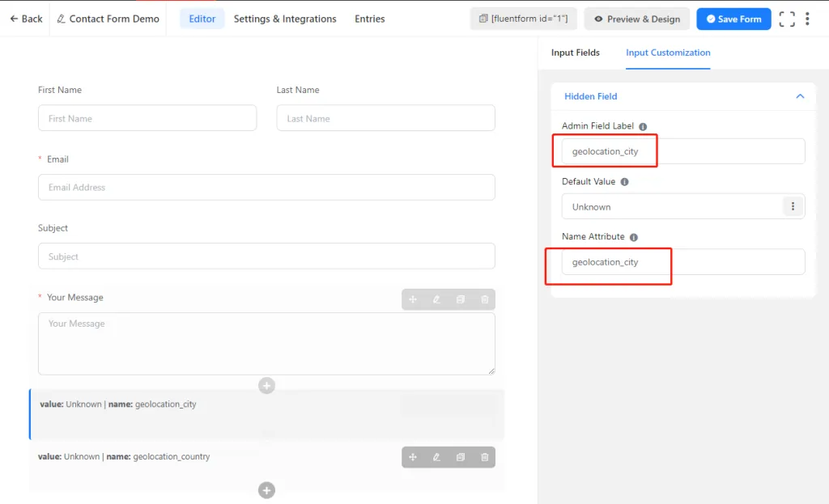The width and height of the screenshot is (829, 504).
Task: Delete the Your Message field
Action: point(485,299)
